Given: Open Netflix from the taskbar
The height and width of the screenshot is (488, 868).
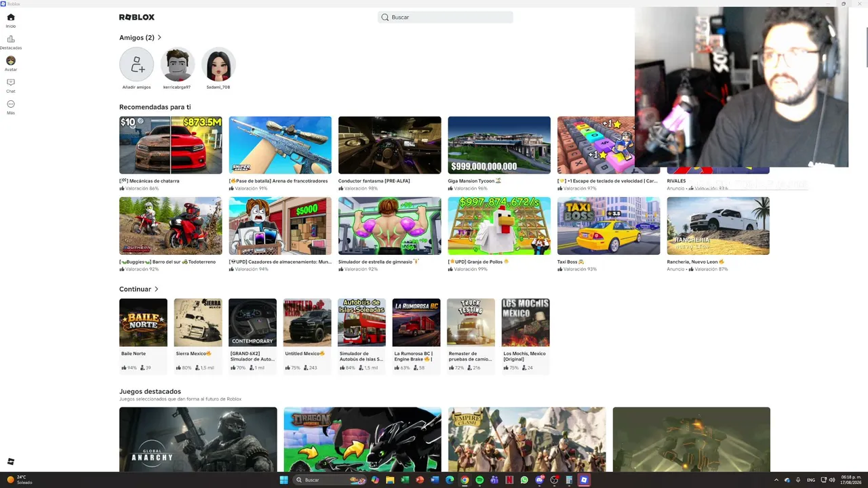Looking at the screenshot, I should tap(509, 480).
